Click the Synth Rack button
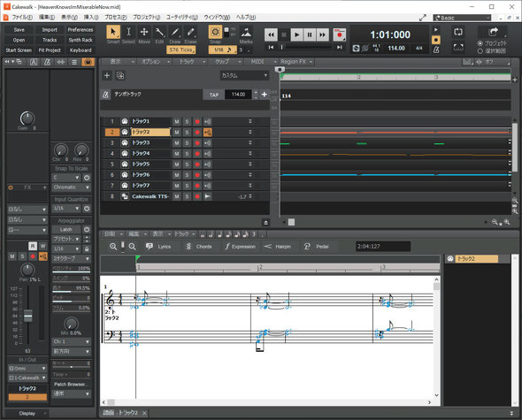The image size is (522, 420). point(81,40)
